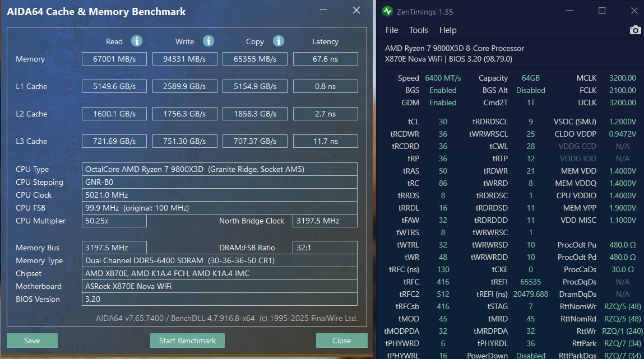Click the info icon next to Copy

point(279,41)
